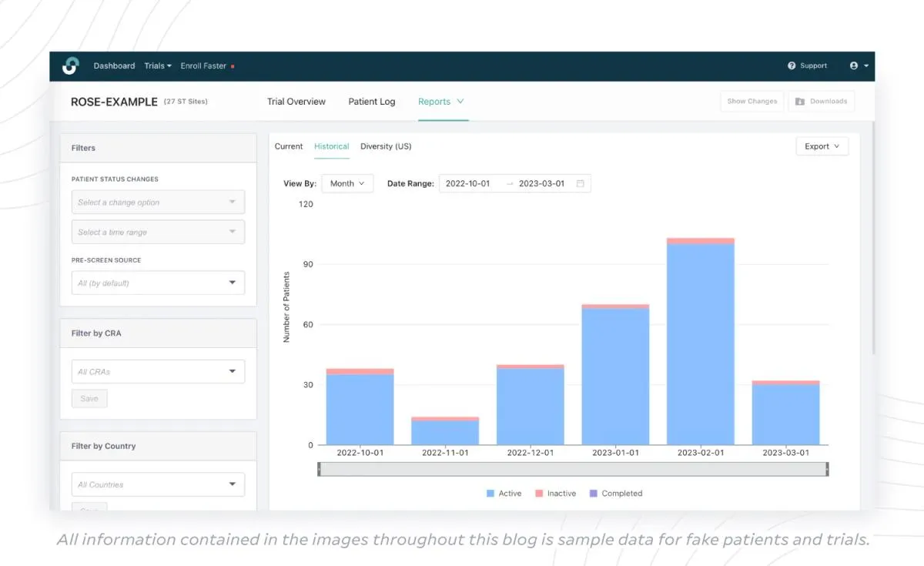Click the red notification dot beside Enroll Faster
The image size is (924, 566).
[x=233, y=67]
